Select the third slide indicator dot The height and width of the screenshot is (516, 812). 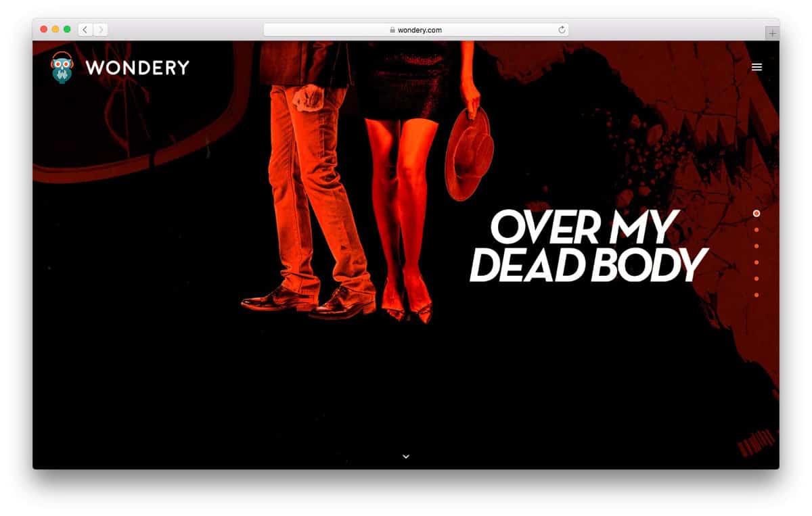(757, 246)
